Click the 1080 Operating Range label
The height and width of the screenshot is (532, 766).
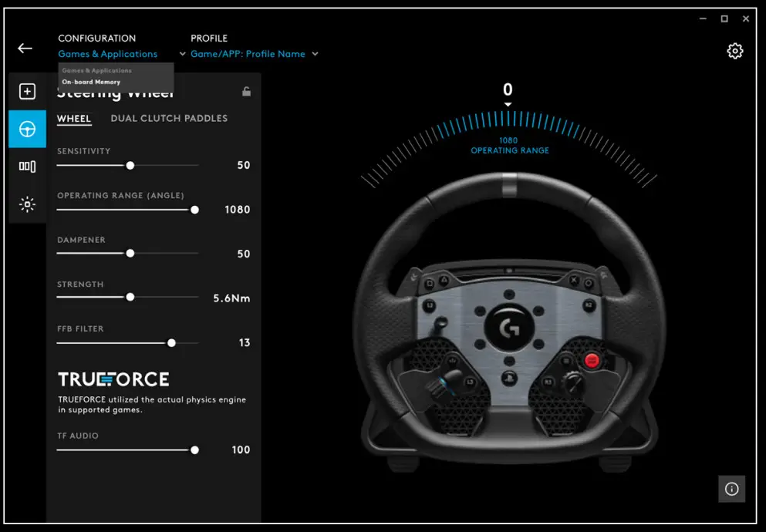click(509, 146)
